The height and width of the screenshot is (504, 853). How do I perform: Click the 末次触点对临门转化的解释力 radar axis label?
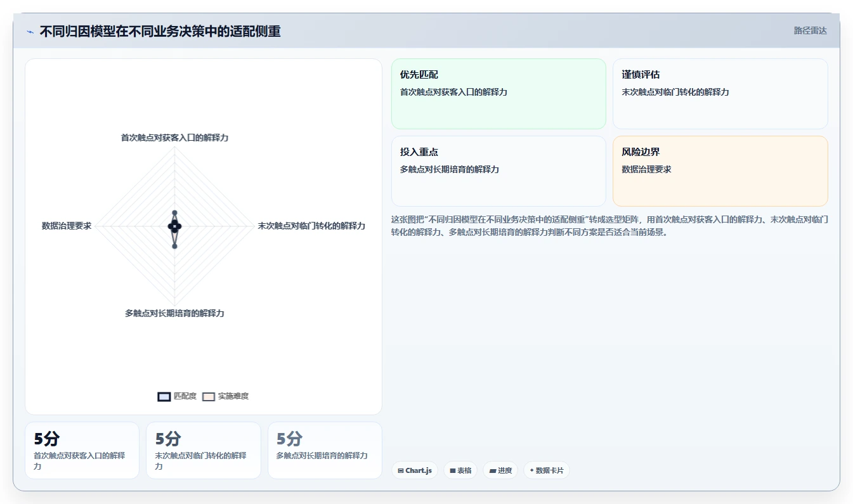point(311,226)
